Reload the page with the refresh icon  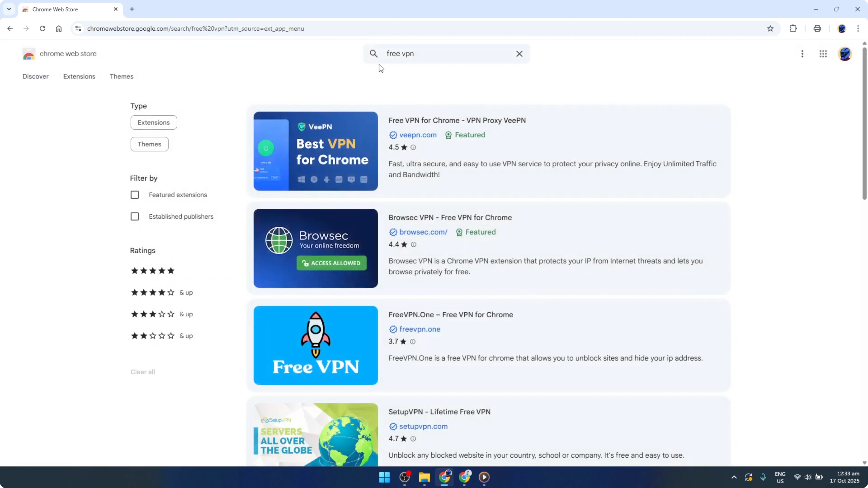(x=42, y=28)
